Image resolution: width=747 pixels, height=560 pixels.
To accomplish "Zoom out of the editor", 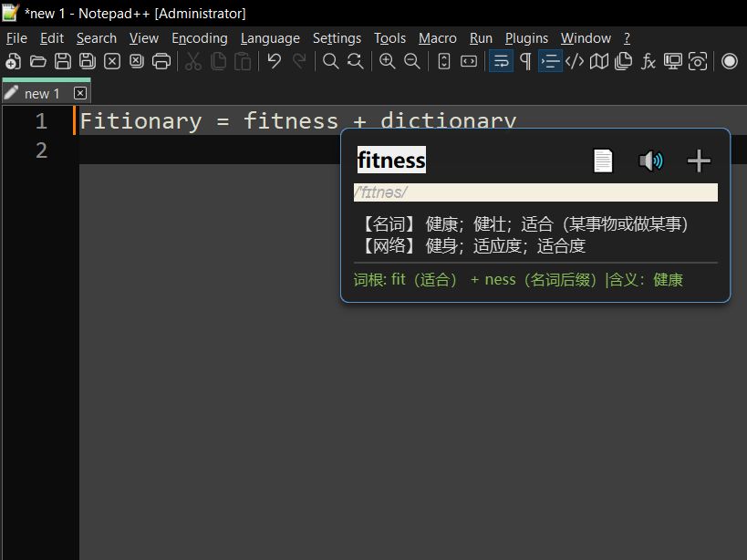I will [411, 61].
